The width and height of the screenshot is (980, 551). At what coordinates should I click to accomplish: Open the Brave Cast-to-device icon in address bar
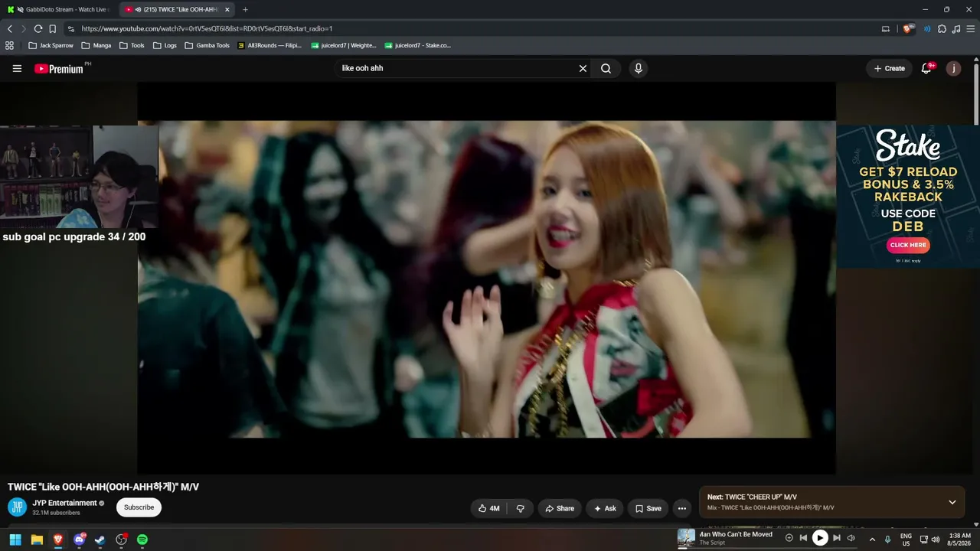coord(886,29)
